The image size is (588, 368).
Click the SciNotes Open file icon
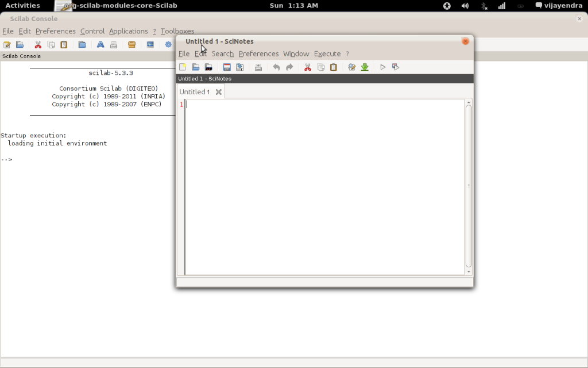pos(195,67)
